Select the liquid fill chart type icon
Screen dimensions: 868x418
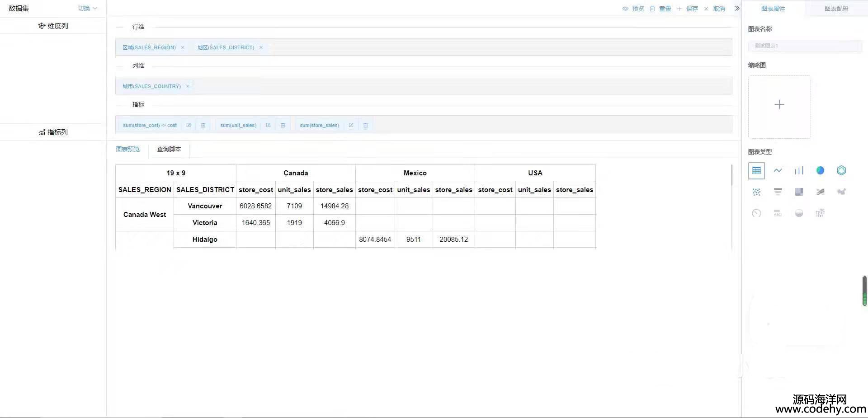click(x=799, y=213)
